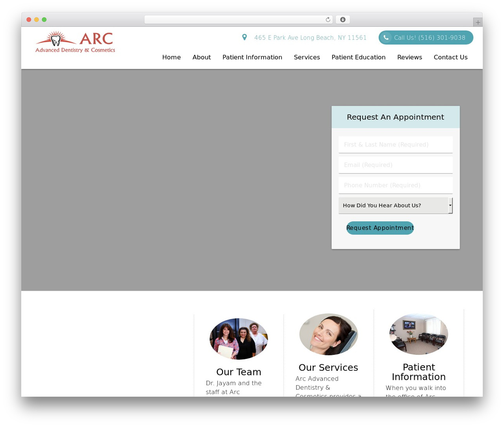
Task: Open the About menu item
Action: (202, 58)
